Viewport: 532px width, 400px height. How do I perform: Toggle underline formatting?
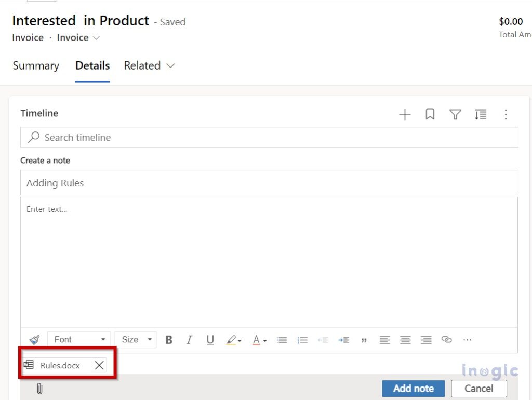(210, 339)
